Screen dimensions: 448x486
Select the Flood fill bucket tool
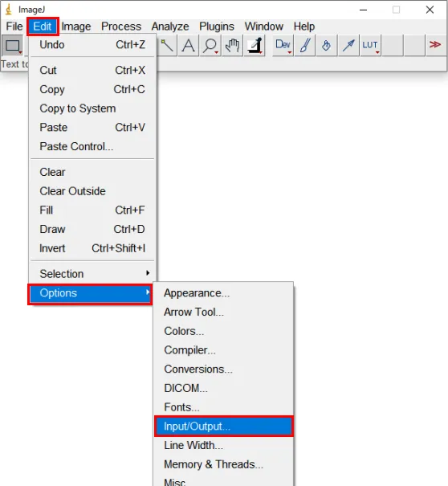(x=326, y=46)
